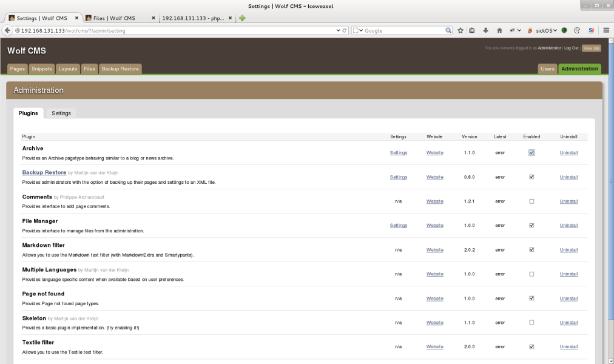Disable the Markdown filter plugin checkbox

pyautogui.click(x=531, y=250)
